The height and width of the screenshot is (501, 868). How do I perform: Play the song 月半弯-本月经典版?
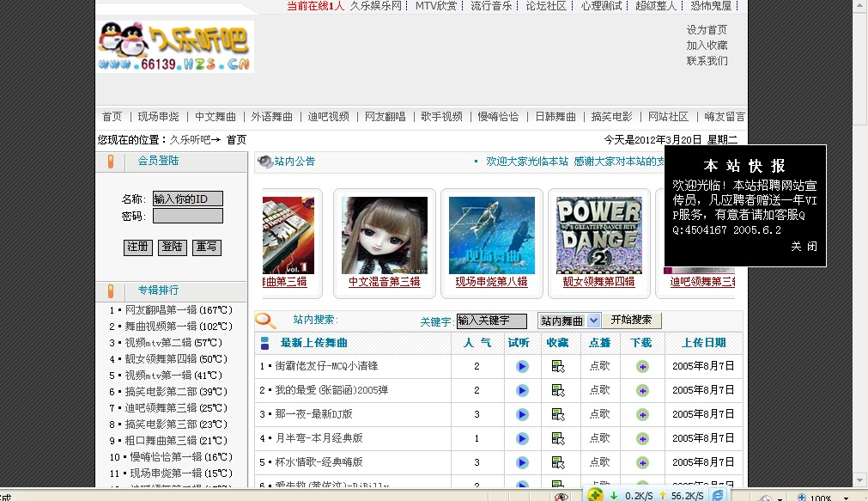tap(522, 438)
